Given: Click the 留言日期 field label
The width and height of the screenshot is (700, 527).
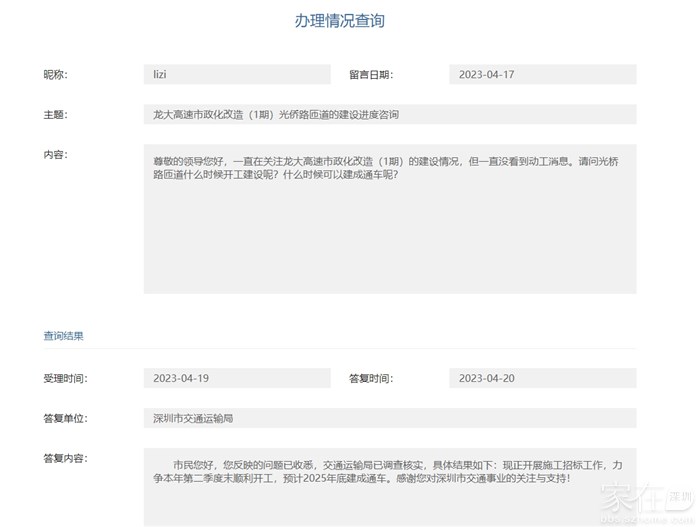Looking at the screenshot, I should [x=370, y=75].
